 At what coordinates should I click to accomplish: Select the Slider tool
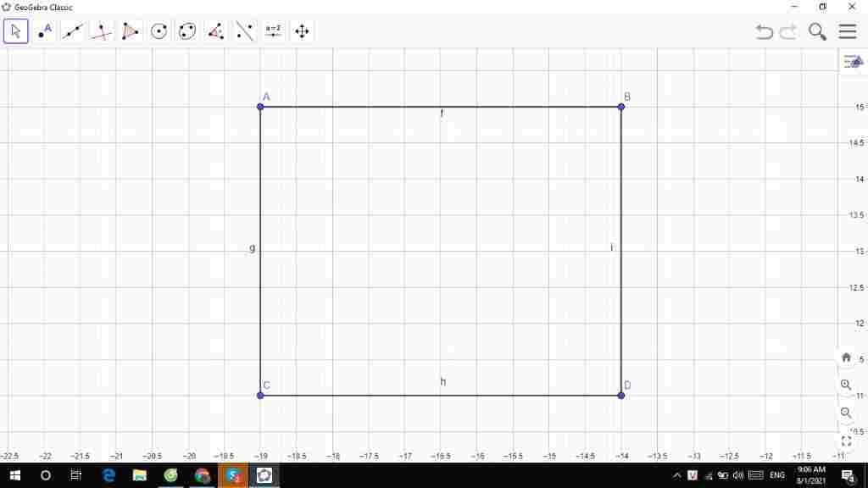point(273,32)
